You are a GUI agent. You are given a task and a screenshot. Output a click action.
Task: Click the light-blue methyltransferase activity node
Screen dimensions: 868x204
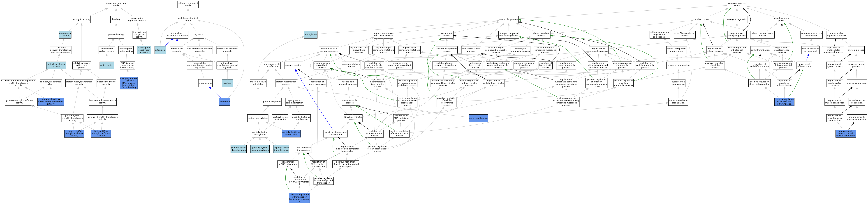click(56, 65)
